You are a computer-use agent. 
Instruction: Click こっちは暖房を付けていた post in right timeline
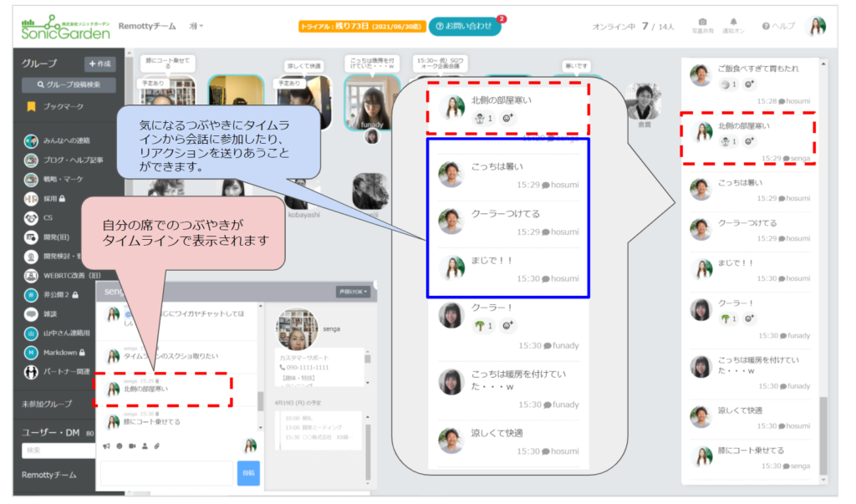[x=750, y=373]
